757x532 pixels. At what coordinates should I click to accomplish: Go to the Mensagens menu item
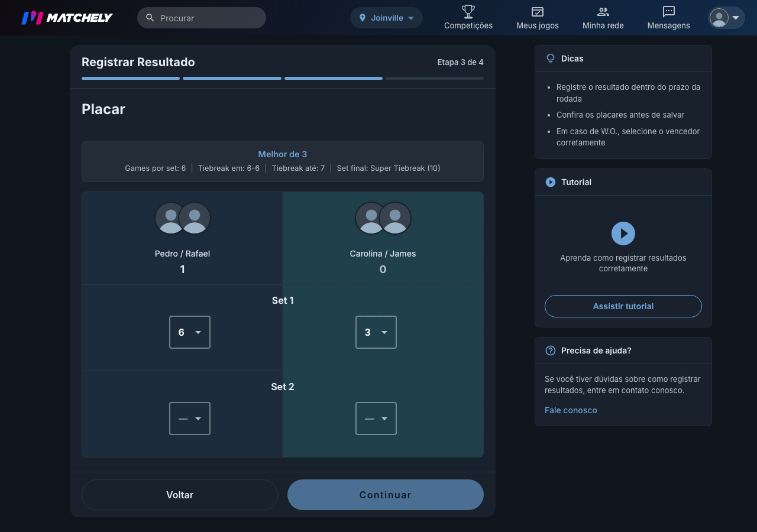tap(669, 18)
